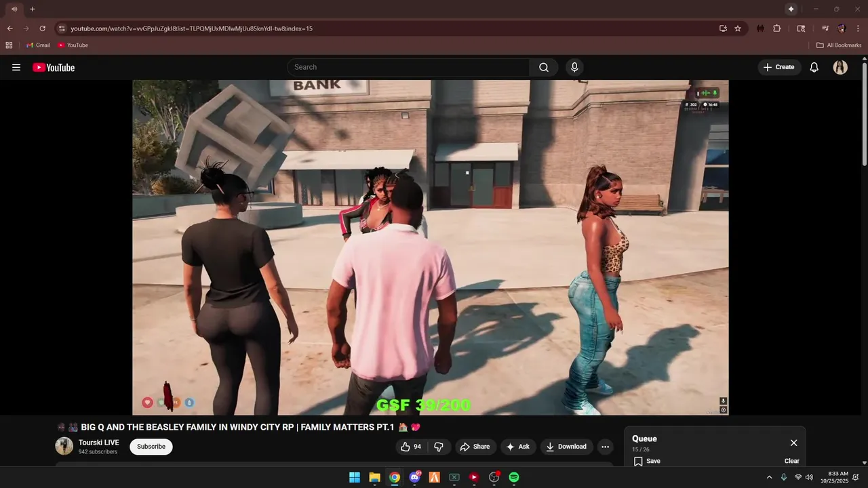Show hidden system tray icons
Viewport: 868px width, 488px height.
point(769,477)
